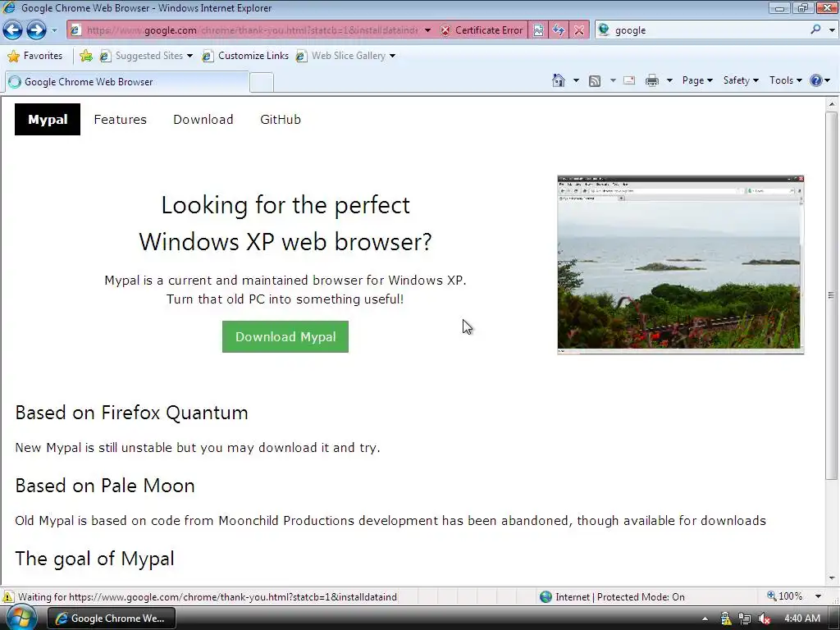Click the Based on Pale Moon heading

coord(105,486)
